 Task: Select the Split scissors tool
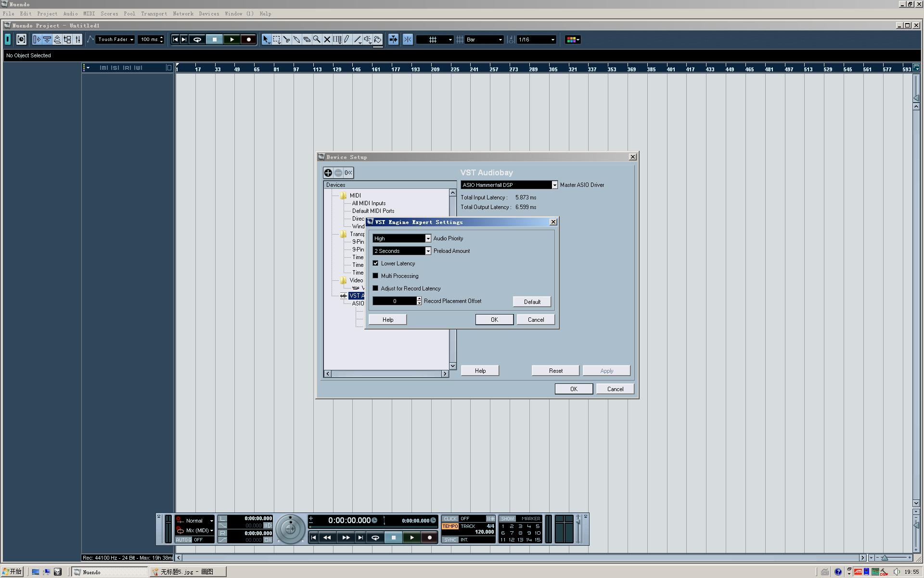287,39
